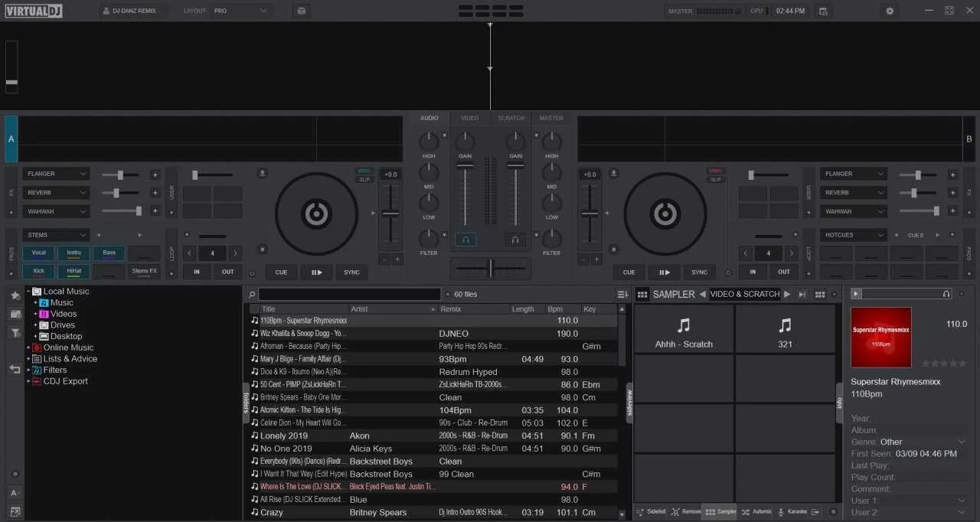Click sampler next bank arrow
Image resolution: width=980 pixels, height=522 pixels.
[x=786, y=294]
